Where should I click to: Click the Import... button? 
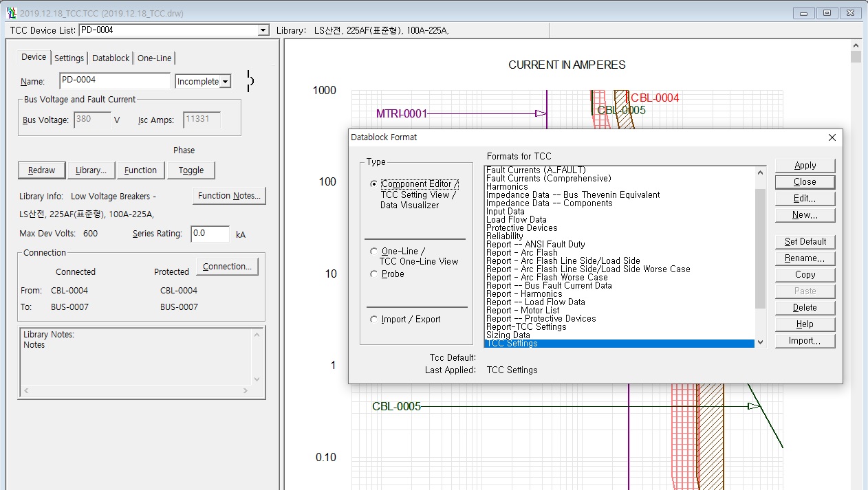pyautogui.click(x=805, y=341)
